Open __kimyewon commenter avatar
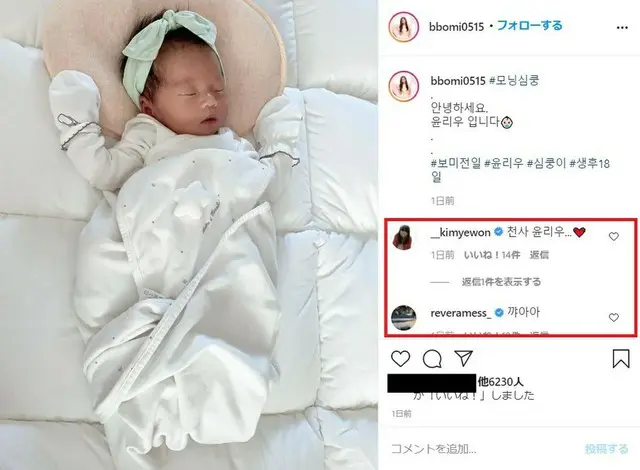 point(402,236)
